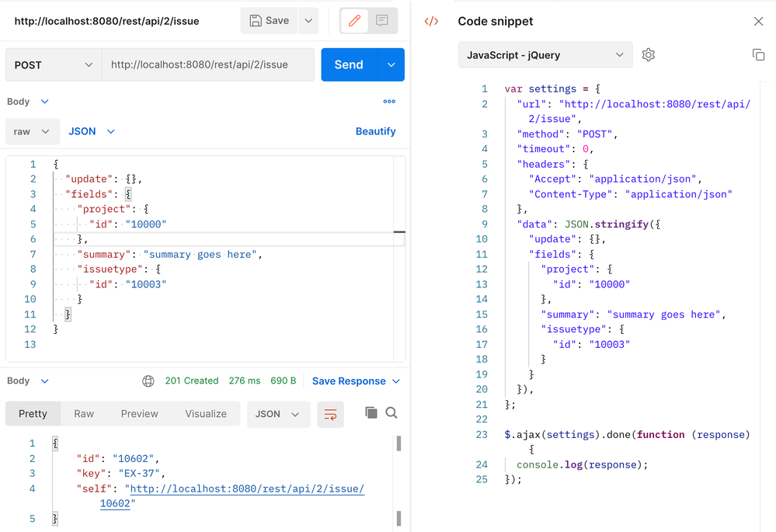Open the self issue URL link in response

246,489
